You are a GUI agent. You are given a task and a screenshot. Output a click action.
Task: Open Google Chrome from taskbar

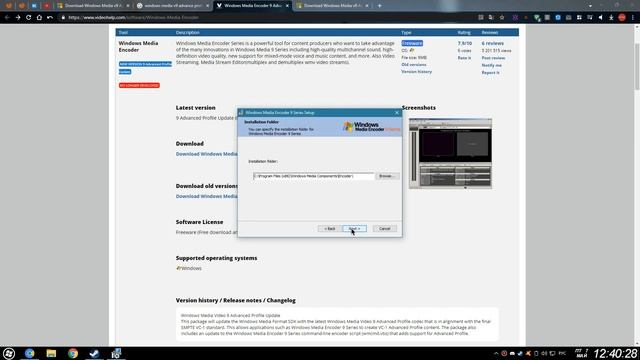(x=73, y=353)
